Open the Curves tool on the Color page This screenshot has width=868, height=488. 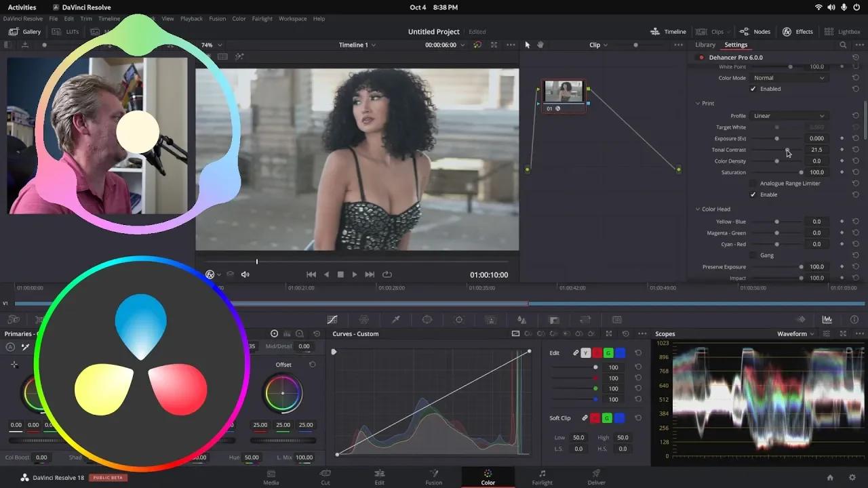pyautogui.click(x=332, y=319)
